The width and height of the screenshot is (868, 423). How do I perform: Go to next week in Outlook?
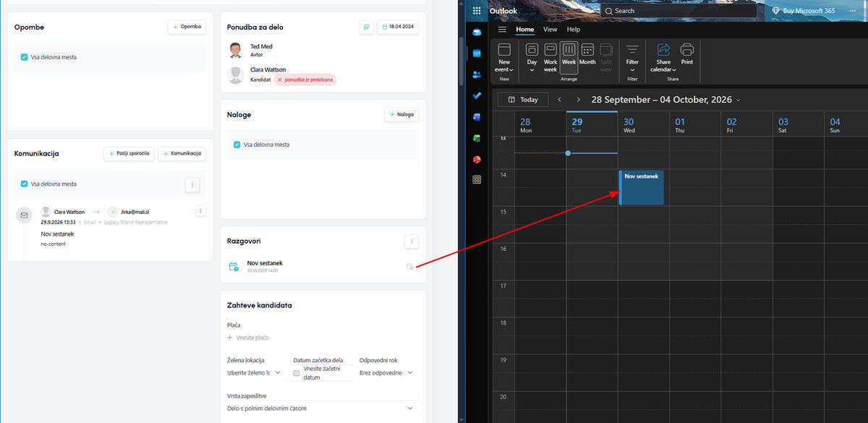578,100
